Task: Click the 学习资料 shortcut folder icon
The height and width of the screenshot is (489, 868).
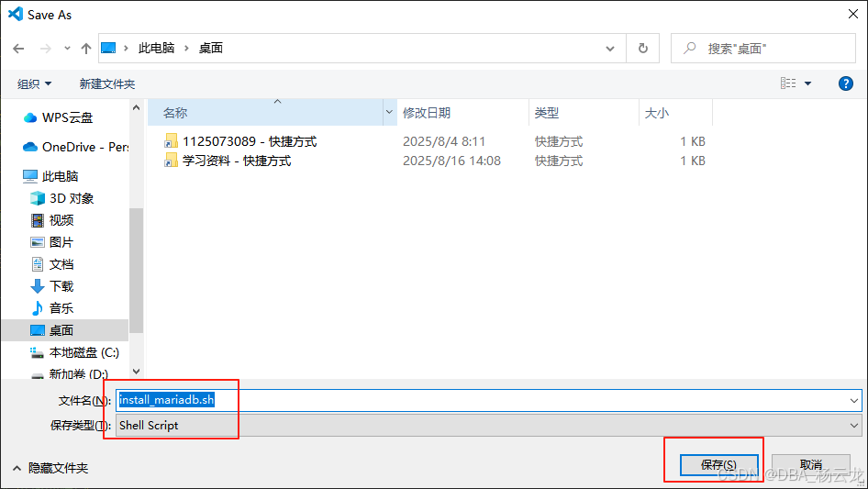Action: (171, 161)
